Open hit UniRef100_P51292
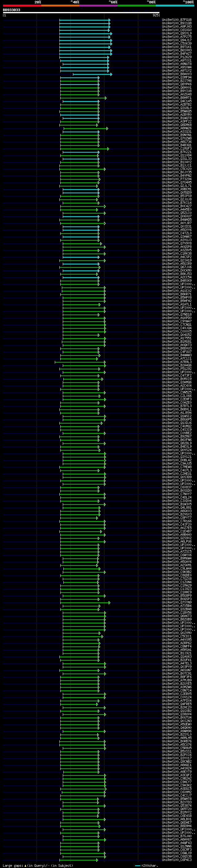This screenshot has width=197, height=868. tap(176, 369)
